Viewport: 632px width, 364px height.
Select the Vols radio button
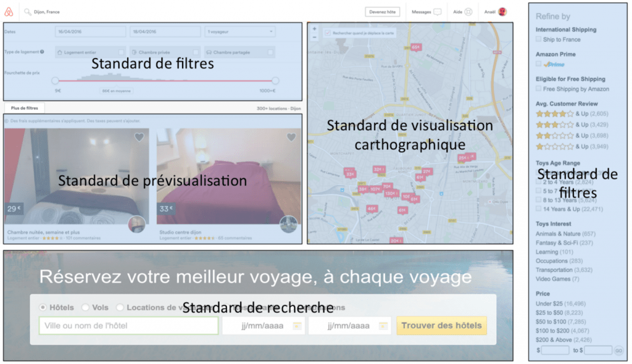(x=85, y=307)
